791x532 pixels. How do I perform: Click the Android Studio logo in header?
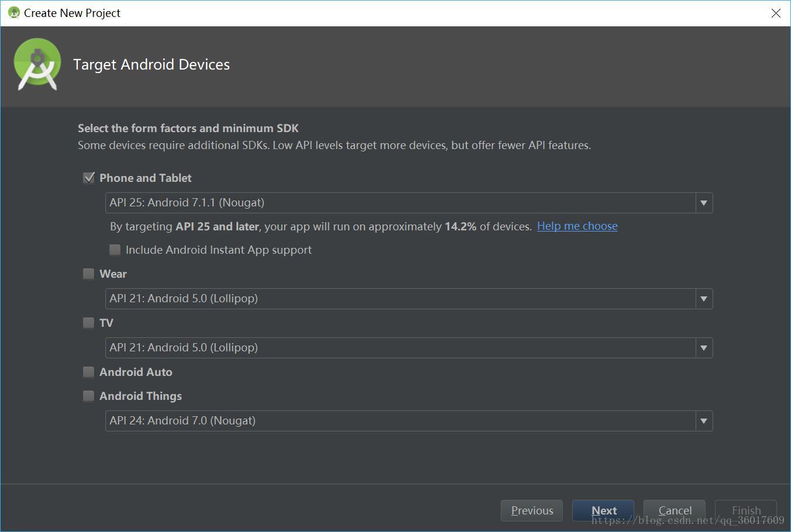coord(37,64)
